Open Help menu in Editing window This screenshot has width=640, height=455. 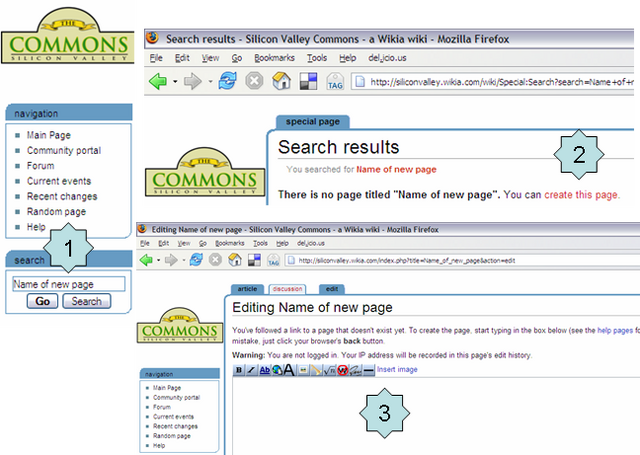tap(282, 243)
